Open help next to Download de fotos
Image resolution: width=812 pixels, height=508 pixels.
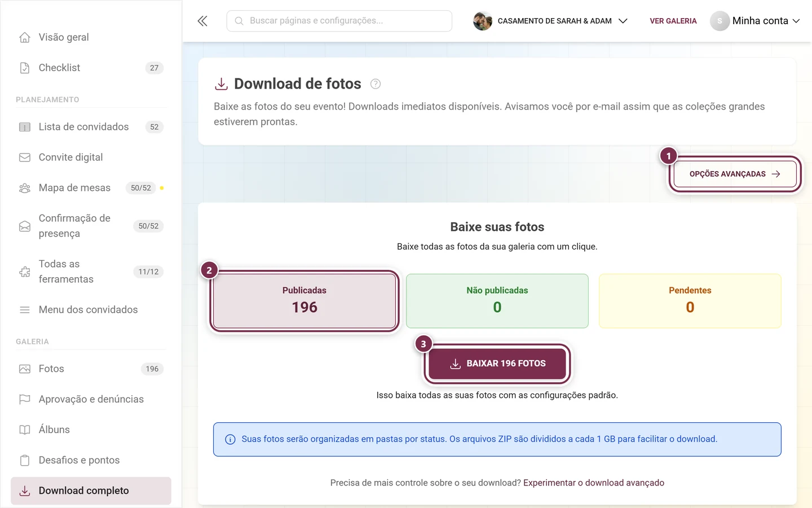[x=376, y=84]
